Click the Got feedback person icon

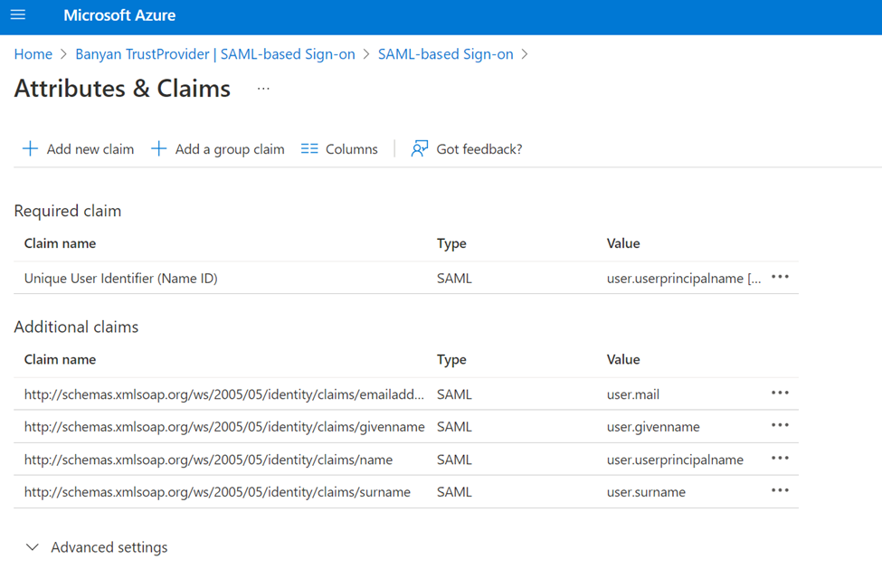(420, 148)
